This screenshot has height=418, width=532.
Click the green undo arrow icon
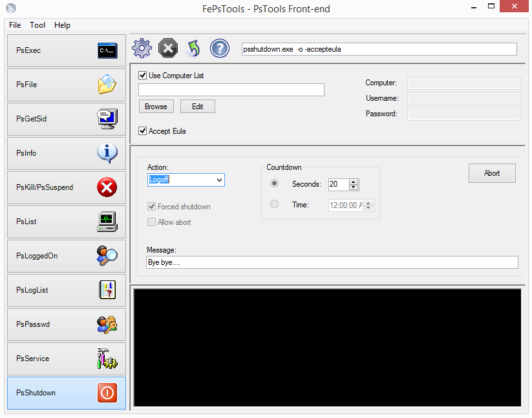[193, 48]
